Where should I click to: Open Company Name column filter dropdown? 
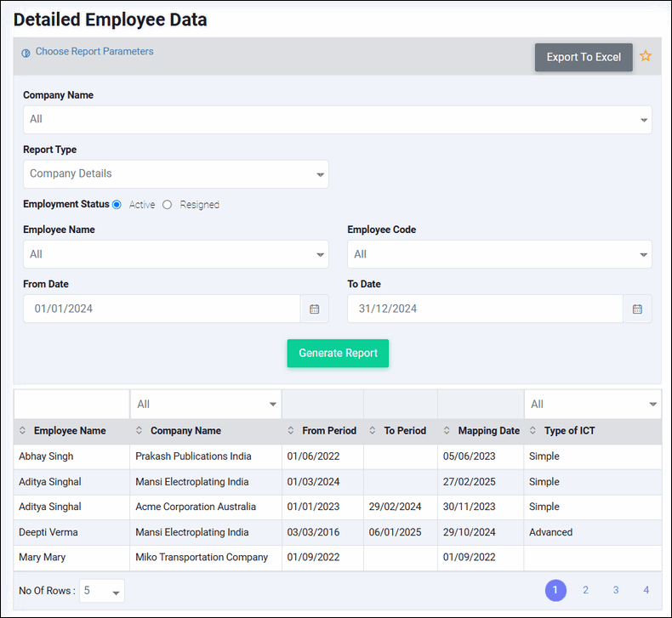(206, 404)
